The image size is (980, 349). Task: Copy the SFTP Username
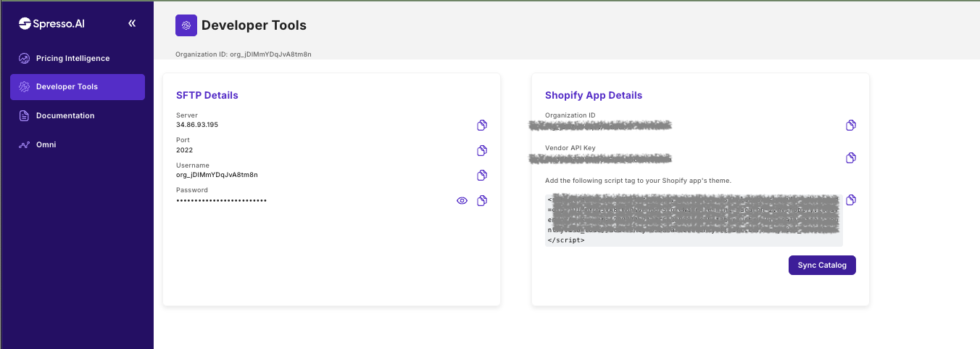coord(481,176)
